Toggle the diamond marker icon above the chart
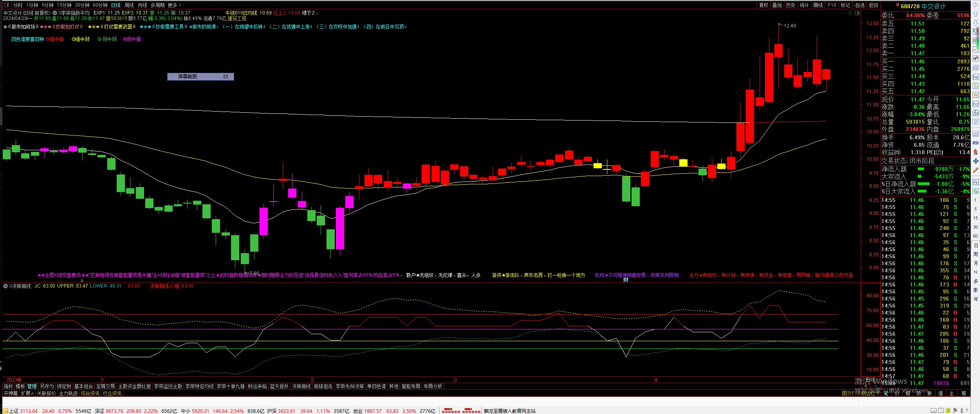Image resolution: width=980 pixels, height=414 pixels. coord(850,13)
